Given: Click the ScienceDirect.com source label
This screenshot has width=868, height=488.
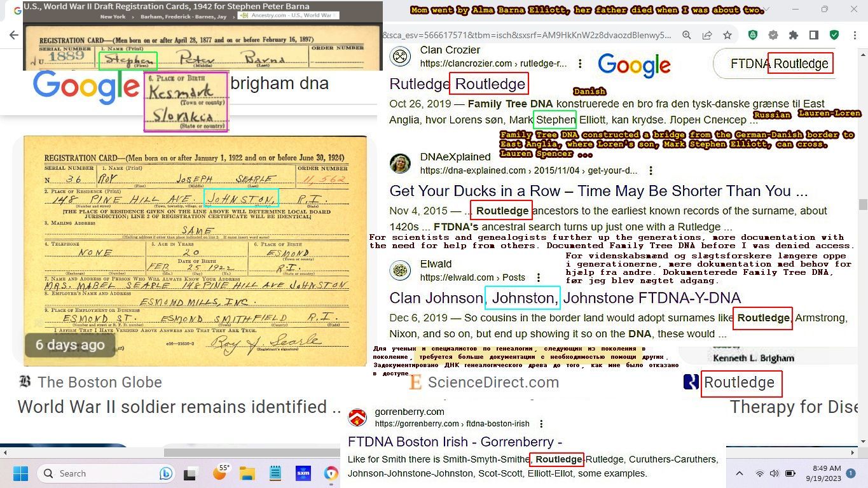Looking at the screenshot, I should coord(493,382).
